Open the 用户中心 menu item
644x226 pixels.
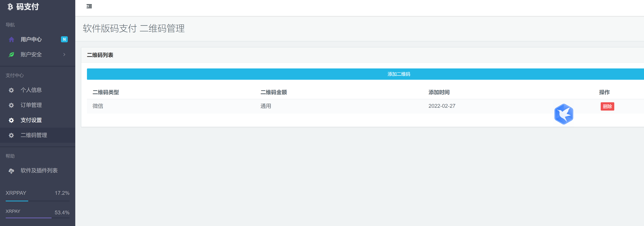[31, 39]
